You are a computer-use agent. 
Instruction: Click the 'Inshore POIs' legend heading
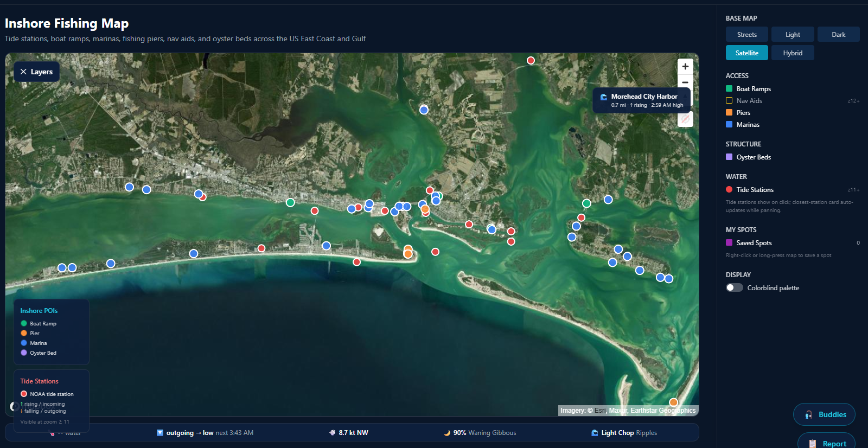point(39,311)
